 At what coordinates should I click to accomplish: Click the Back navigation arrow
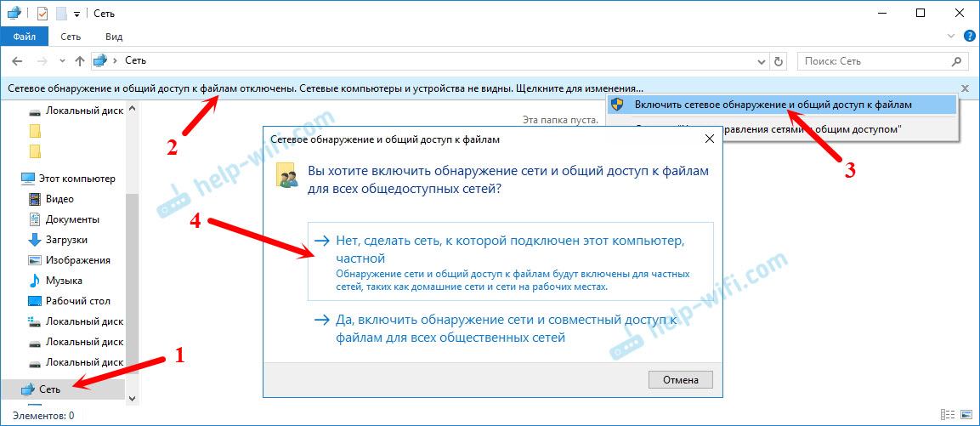(17, 61)
